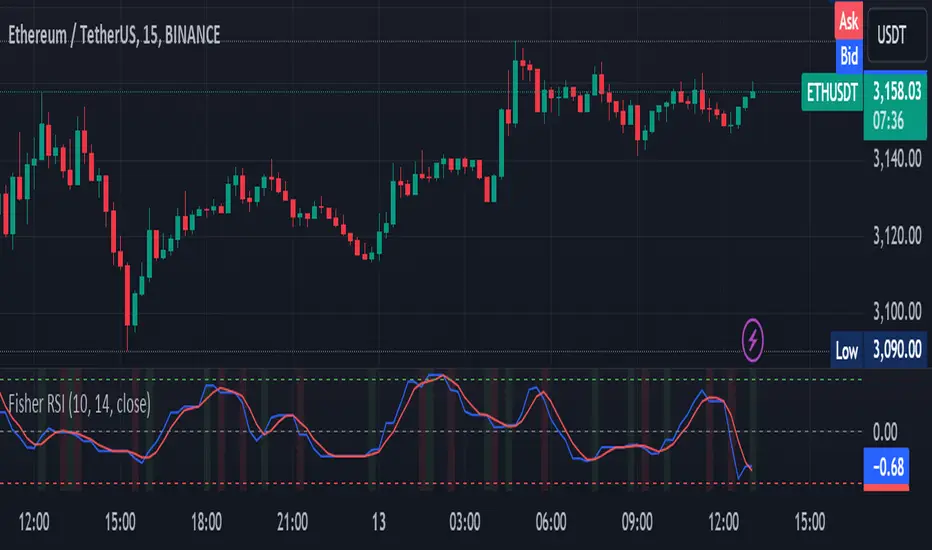This screenshot has width=932, height=550.
Task: Click the green ETHUSDT symbol price label
Action: click(x=832, y=92)
